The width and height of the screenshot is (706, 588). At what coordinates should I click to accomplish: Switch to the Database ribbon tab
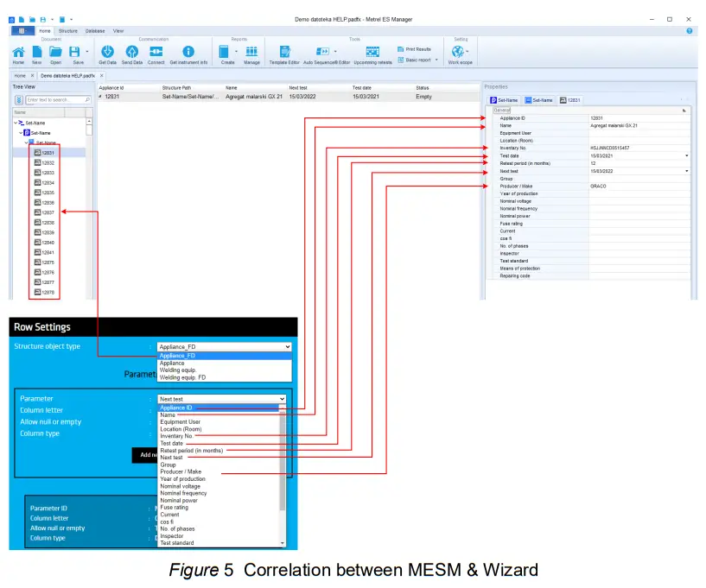point(94,30)
